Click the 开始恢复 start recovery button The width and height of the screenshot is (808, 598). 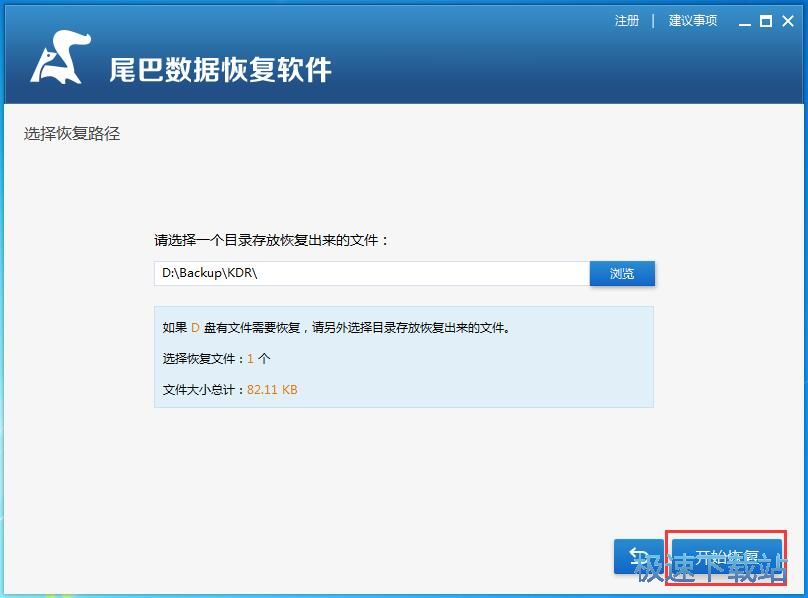[x=727, y=557]
